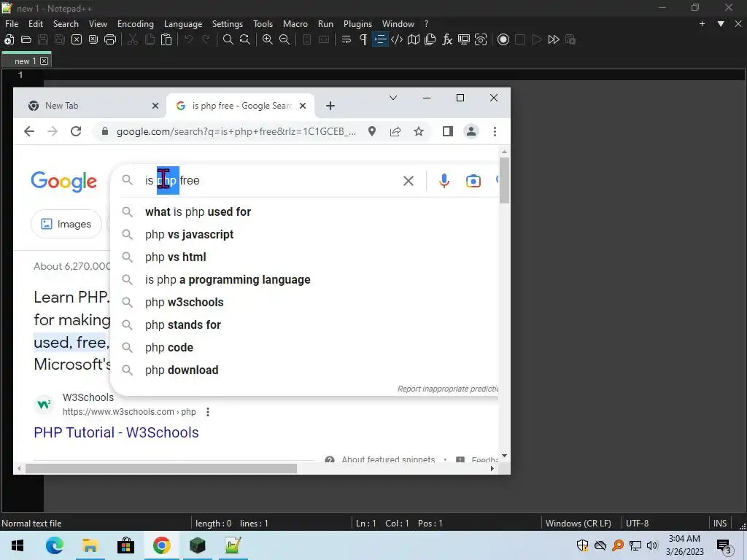Click the voice search microphone icon

(444, 181)
